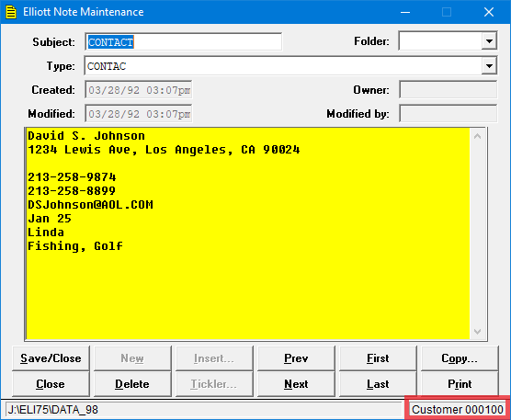Click the scroll down arrow in note area

[477, 332]
